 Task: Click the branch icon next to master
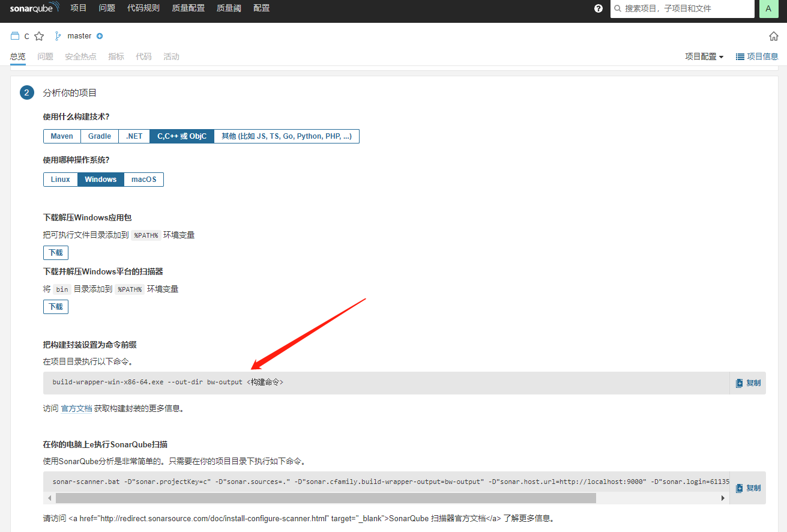(58, 36)
